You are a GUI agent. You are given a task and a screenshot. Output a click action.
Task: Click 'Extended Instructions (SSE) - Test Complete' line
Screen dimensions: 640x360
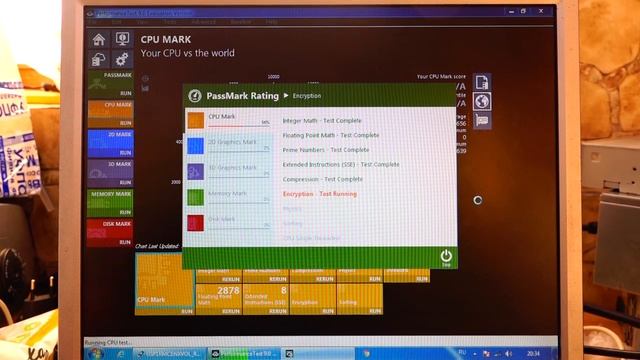point(341,164)
